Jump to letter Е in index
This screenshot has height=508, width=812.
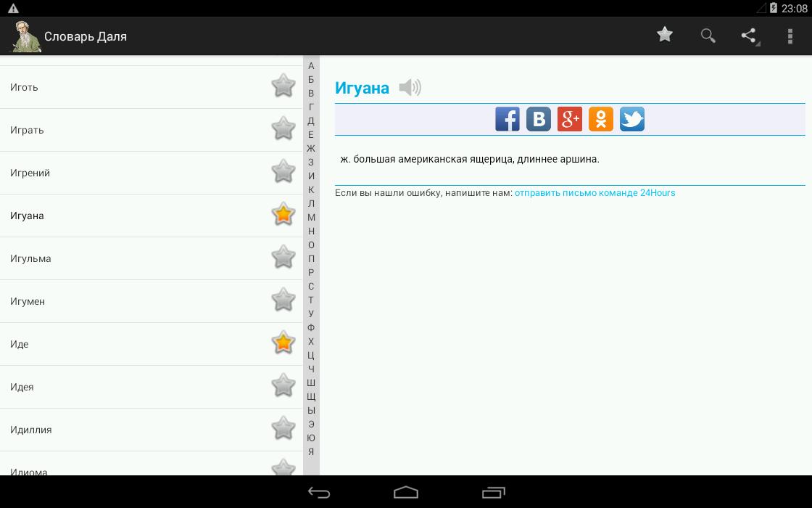pos(311,135)
